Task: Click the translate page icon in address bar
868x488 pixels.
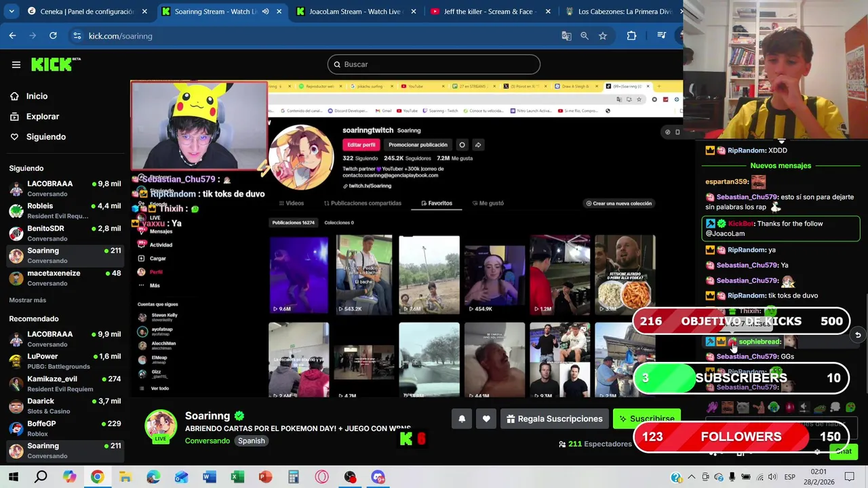Action: (x=566, y=36)
